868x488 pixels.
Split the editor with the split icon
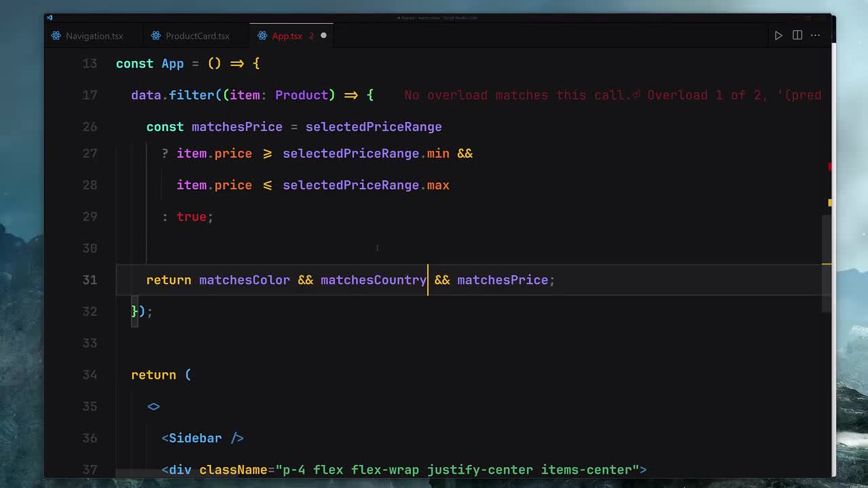click(797, 35)
